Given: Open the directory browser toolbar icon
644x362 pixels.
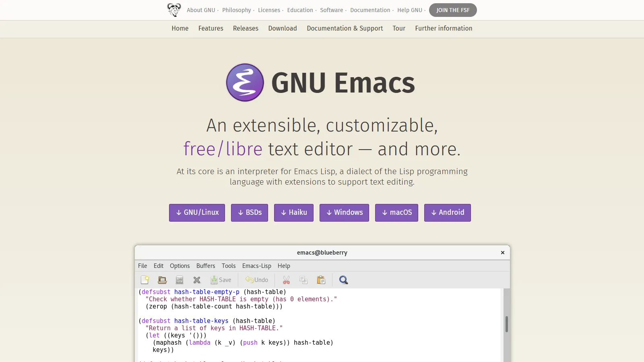Looking at the screenshot, I should (179, 280).
